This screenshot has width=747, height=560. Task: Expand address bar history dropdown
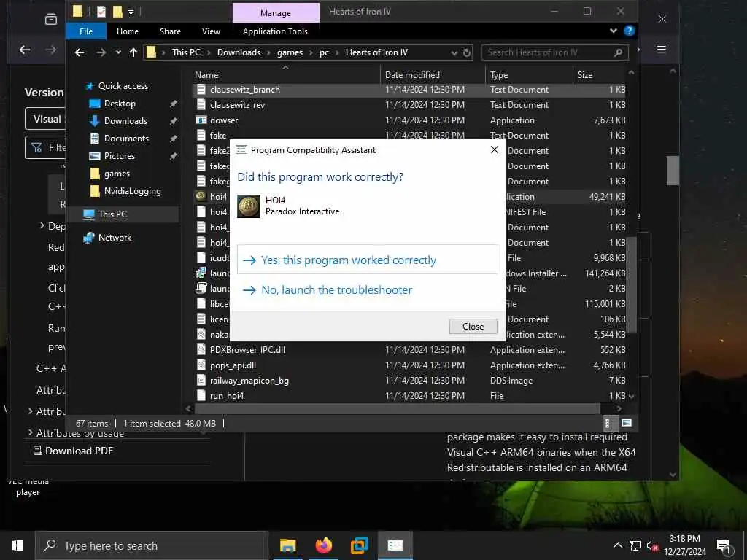pyautogui.click(x=454, y=52)
